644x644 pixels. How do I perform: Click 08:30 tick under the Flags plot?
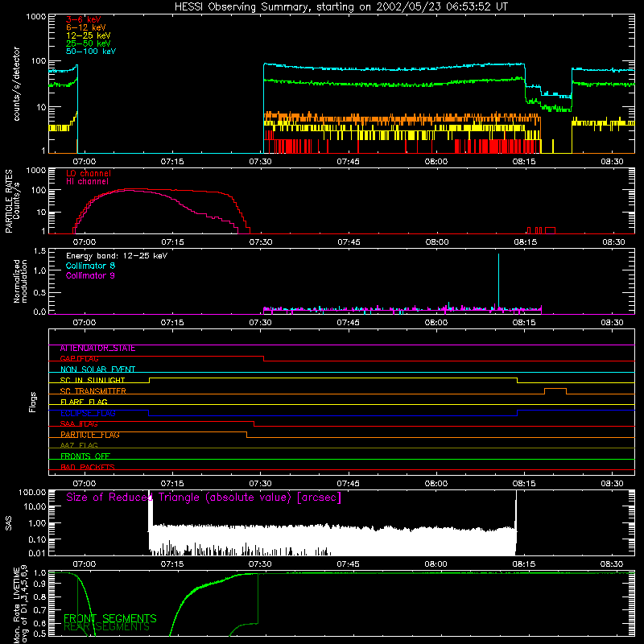[x=612, y=484]
